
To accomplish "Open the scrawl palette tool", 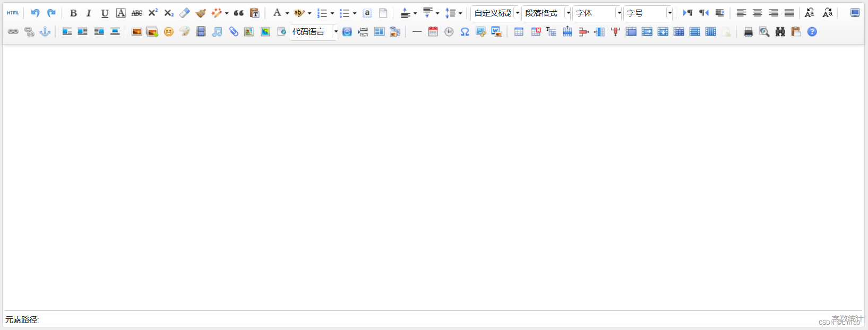I will [x=185, y=32].
